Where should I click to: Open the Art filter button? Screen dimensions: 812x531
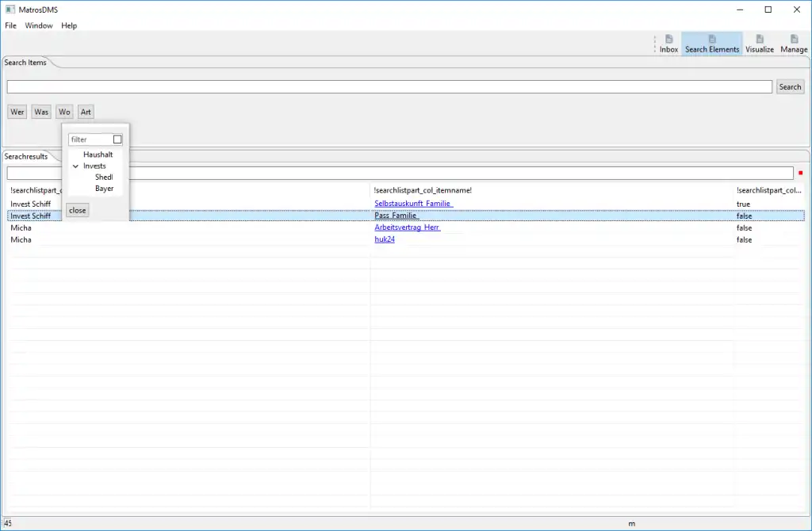tap(86, 112)
